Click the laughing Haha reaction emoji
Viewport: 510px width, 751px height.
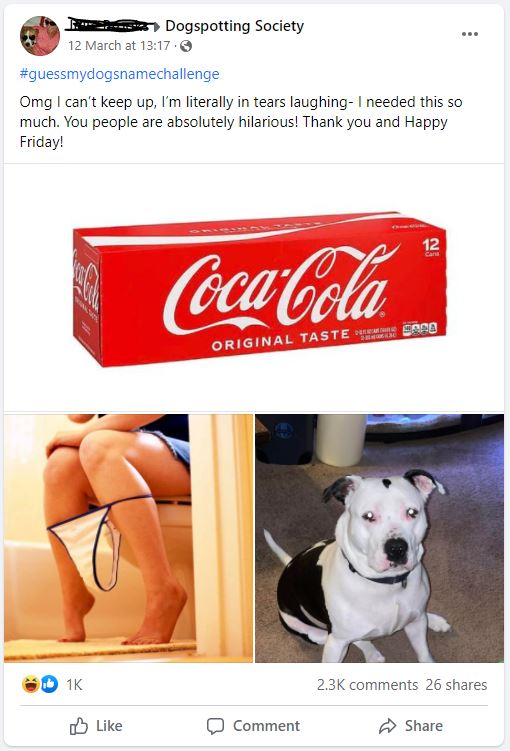[31, 684]
